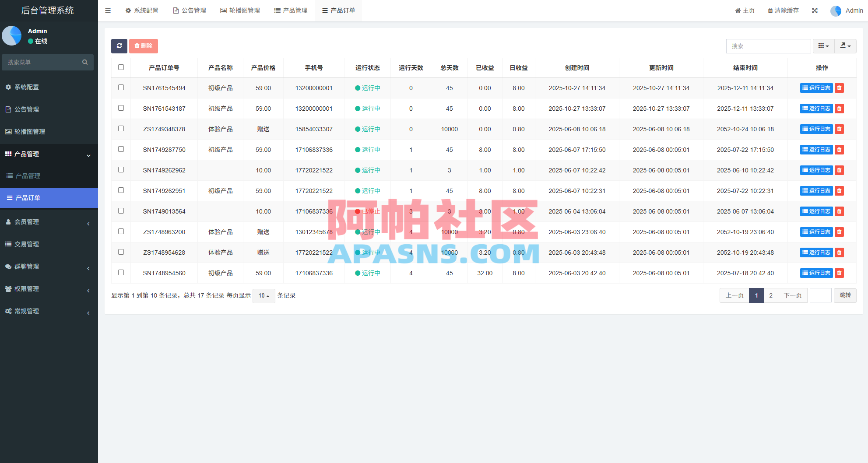Screen dimensions: 868x463
Task: Click the hamburger menu icon to collapse sidebar
Action: [108, 10]
